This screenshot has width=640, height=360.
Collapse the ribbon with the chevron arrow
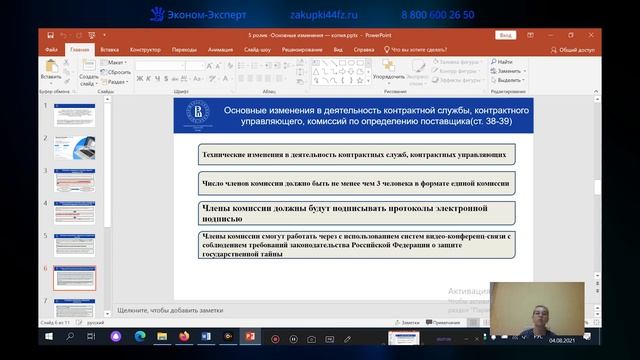(x=596, y=91)
